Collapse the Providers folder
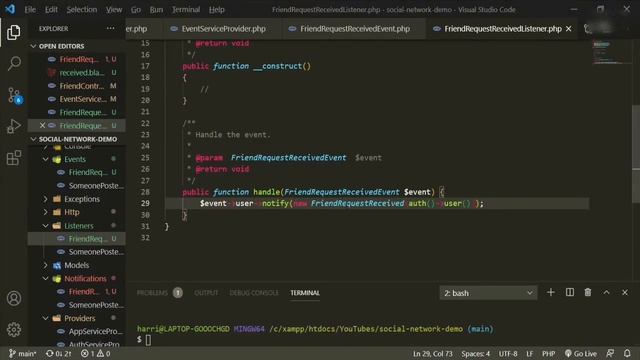The width and height of the screenshot is (640, 360). coord(45,318)
